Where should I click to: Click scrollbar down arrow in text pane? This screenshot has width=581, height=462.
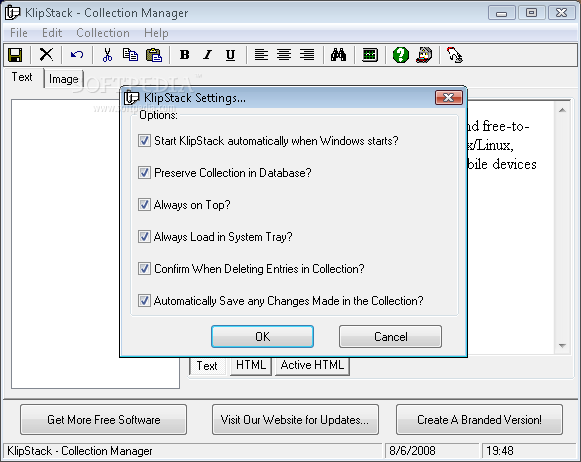[562, 345]
